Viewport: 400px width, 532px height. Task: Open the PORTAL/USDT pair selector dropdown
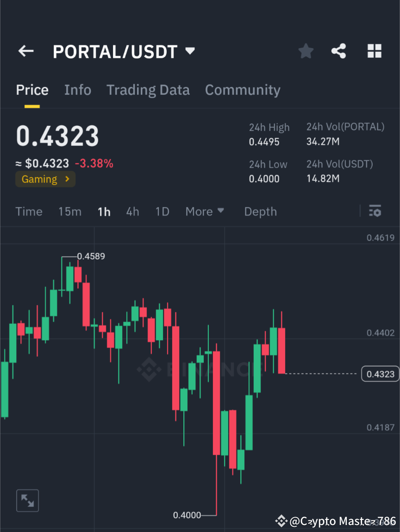click(x=190, y=51)
